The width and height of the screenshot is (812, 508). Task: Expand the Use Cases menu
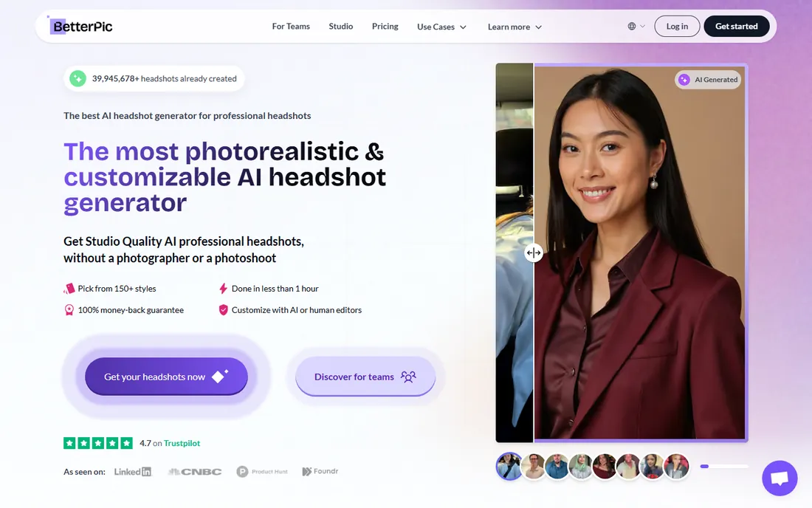point(441,27)
